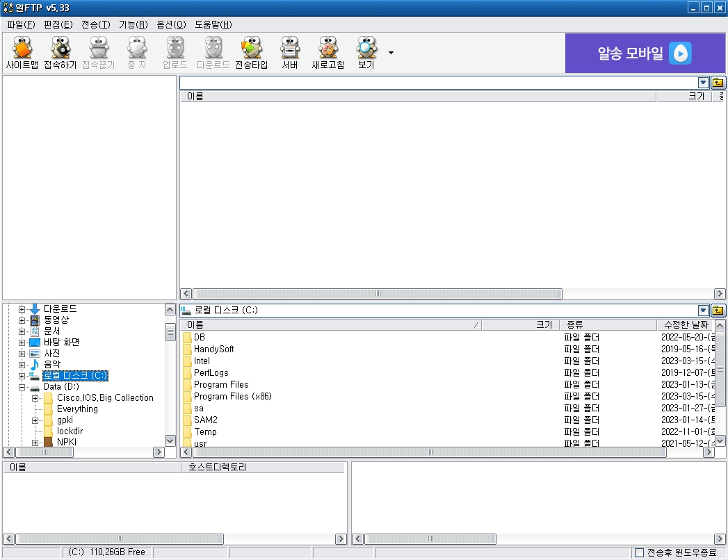Open the 전송타입 transfer type tool
The width and height of the screenshot is (728, 560).
(251, 52)
